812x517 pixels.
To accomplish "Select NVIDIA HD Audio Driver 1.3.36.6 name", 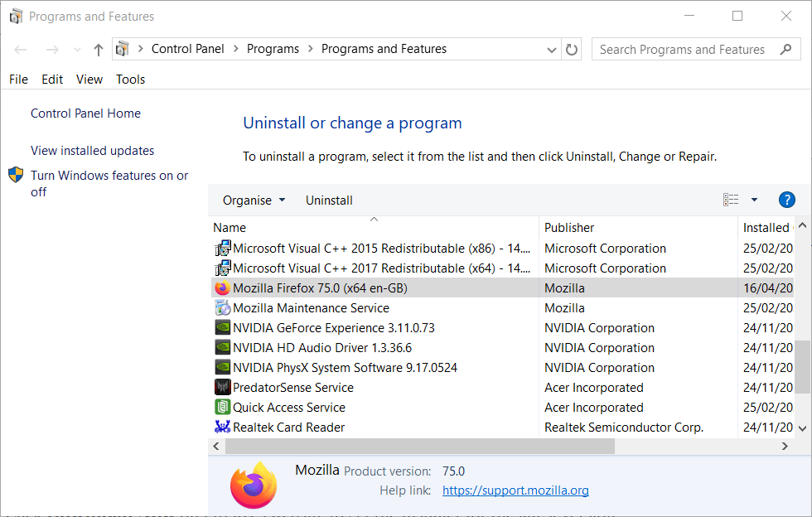I will pyautogui.click(x=322, y=348).
